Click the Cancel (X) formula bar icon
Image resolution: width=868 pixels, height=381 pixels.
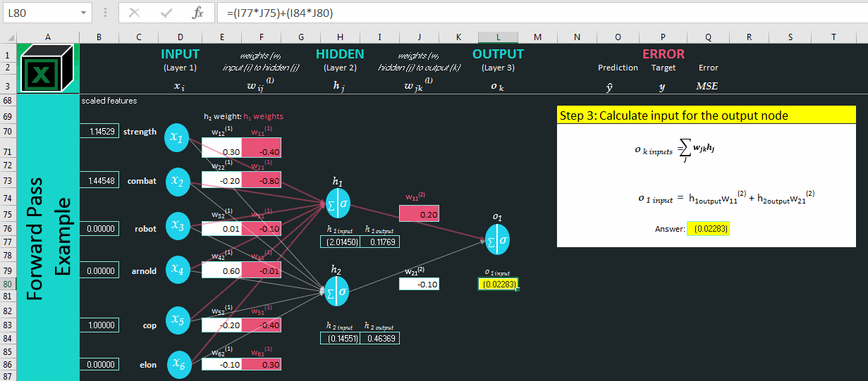[x=135, y=13]
